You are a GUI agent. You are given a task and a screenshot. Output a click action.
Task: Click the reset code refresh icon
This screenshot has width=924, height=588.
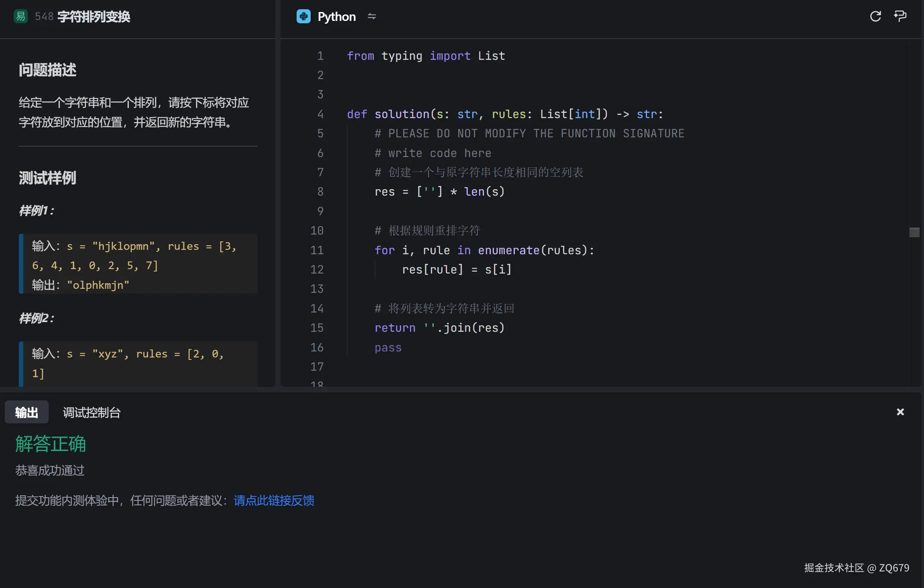tap(875, 16)
